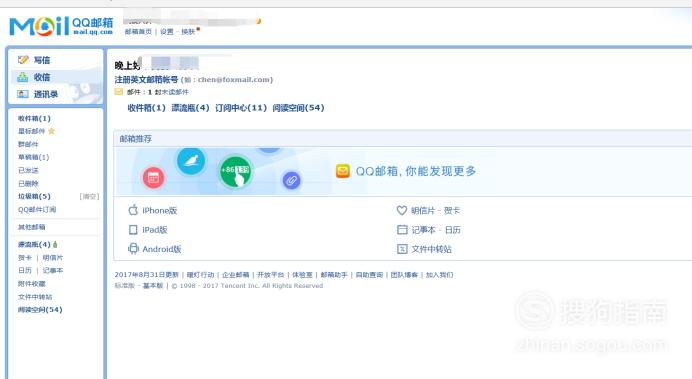Select 收信 to check mail
This screenshot has width=692, height=379.
[x=42, y=77]
